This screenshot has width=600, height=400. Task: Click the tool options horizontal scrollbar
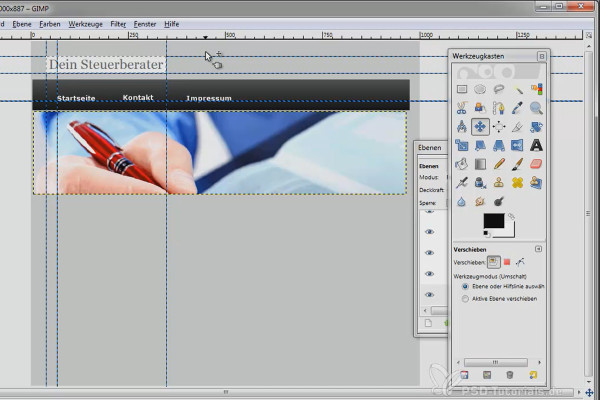[x=495, y=360]
